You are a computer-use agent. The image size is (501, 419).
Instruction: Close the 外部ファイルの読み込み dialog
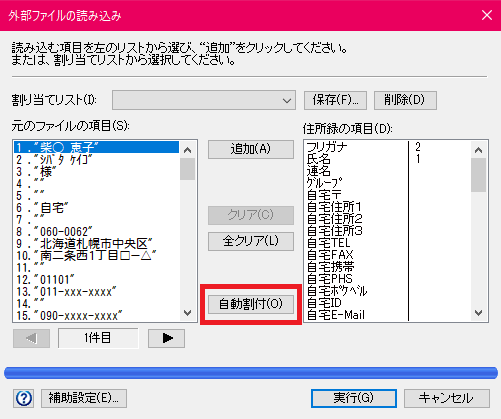tap(487, 15)
